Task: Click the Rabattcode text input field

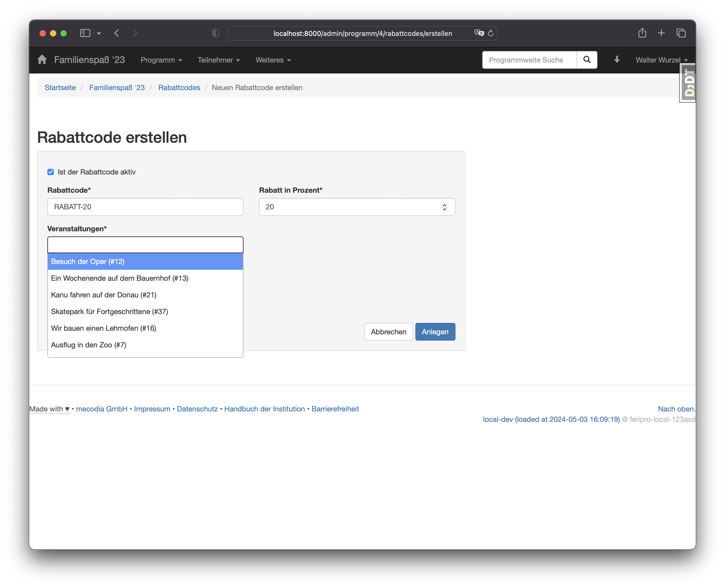Action: point(145,207)
